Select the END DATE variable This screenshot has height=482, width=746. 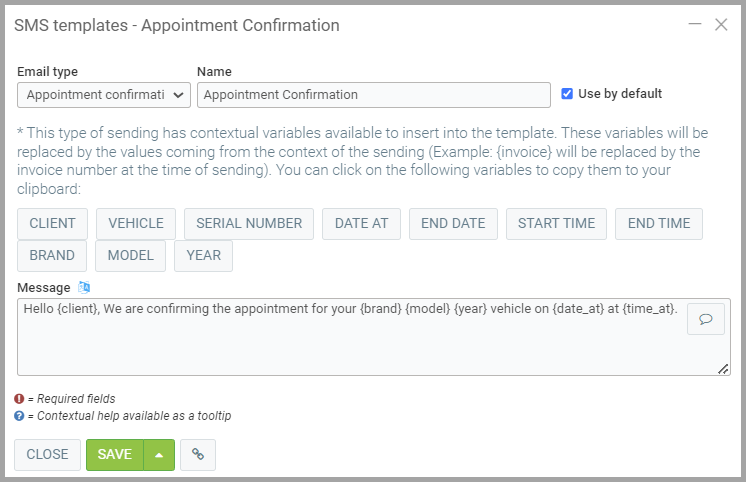coord(453,224)
